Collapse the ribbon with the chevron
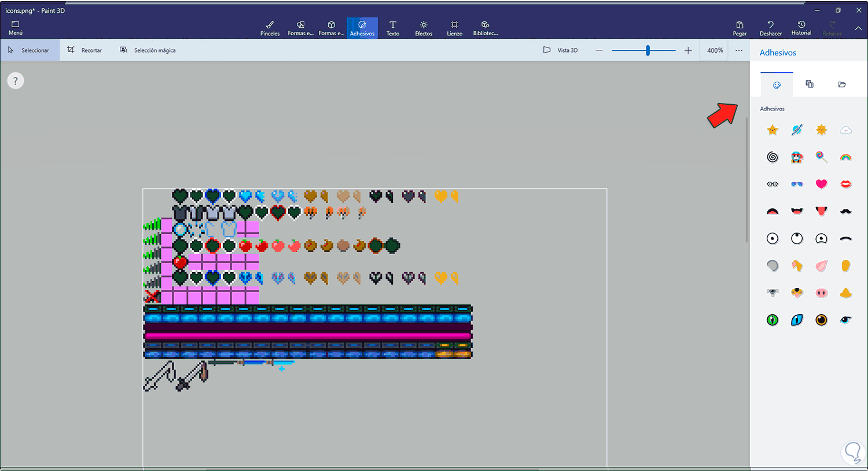Viewport: 868px width, 471px height. pos(858,28)
